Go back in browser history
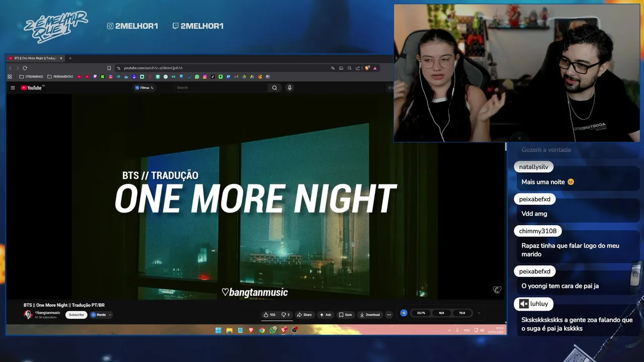 (x=10, y=68)
